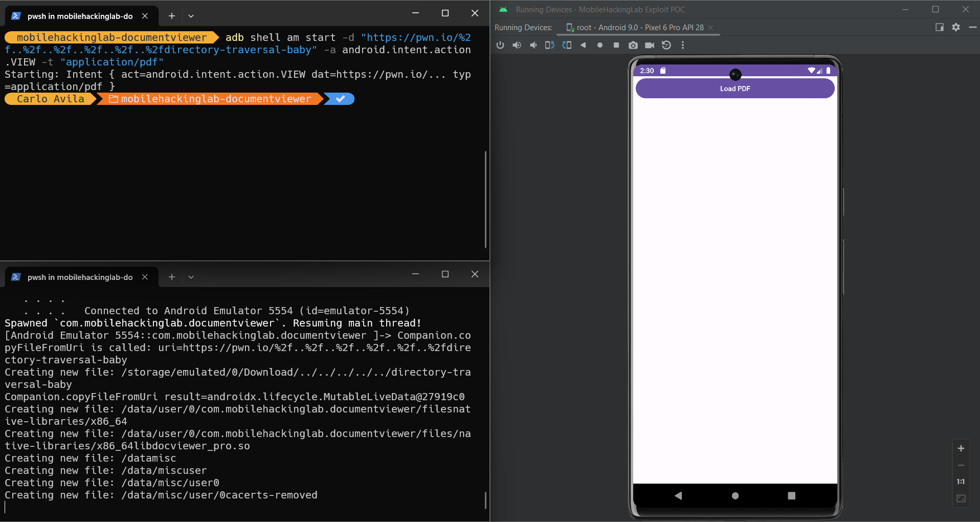Image resolution: width=980 pixels, height=522 pixels.
Task: Tap the phone's on-screen Recents navigation button
Action: 792,495
